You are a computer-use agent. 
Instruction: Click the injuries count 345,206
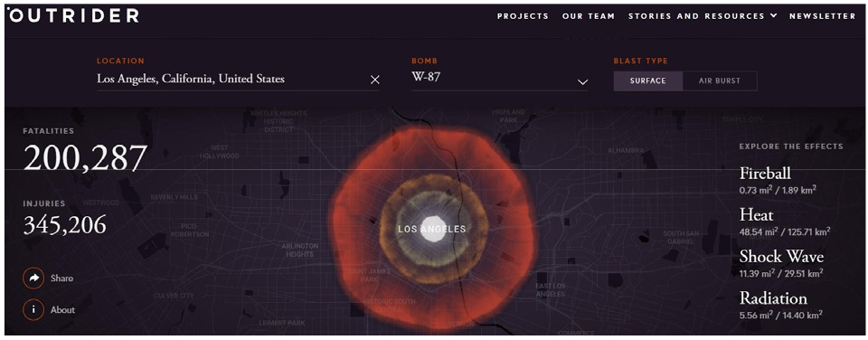(x=65, y=224)
